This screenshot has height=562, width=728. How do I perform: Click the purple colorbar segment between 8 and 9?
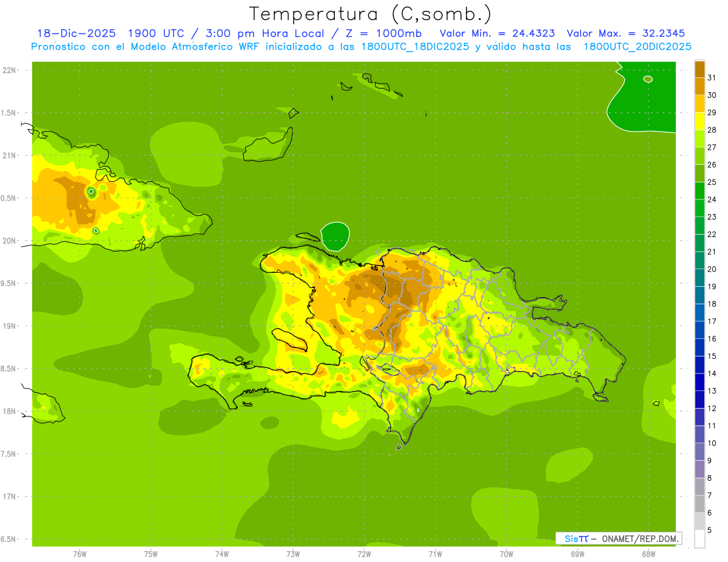699,469
